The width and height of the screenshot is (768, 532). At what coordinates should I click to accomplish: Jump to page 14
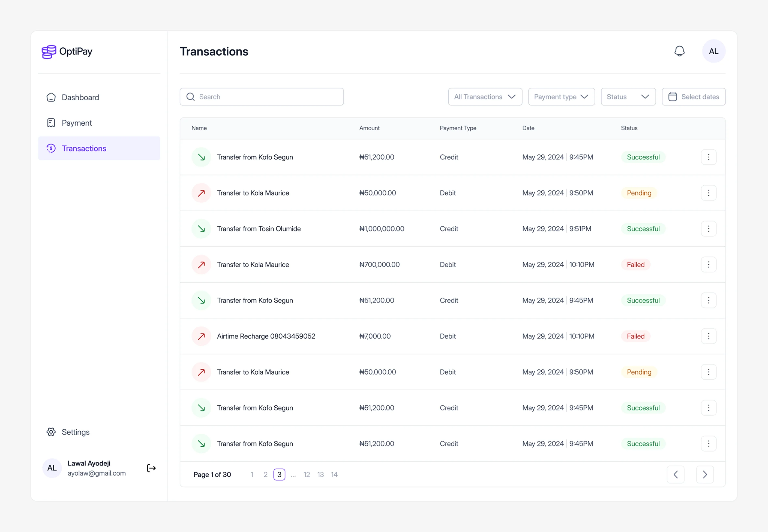(x=334, y=475)
